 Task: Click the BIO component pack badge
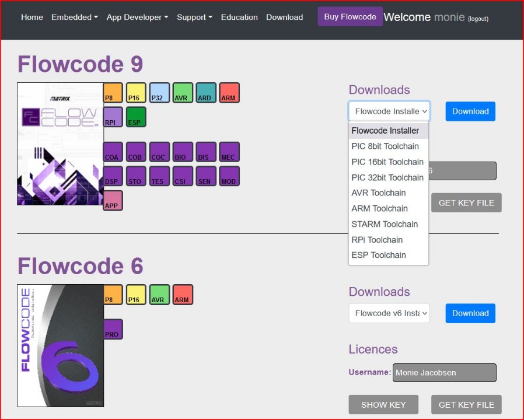pyautogui.click(x=183, y=152)
